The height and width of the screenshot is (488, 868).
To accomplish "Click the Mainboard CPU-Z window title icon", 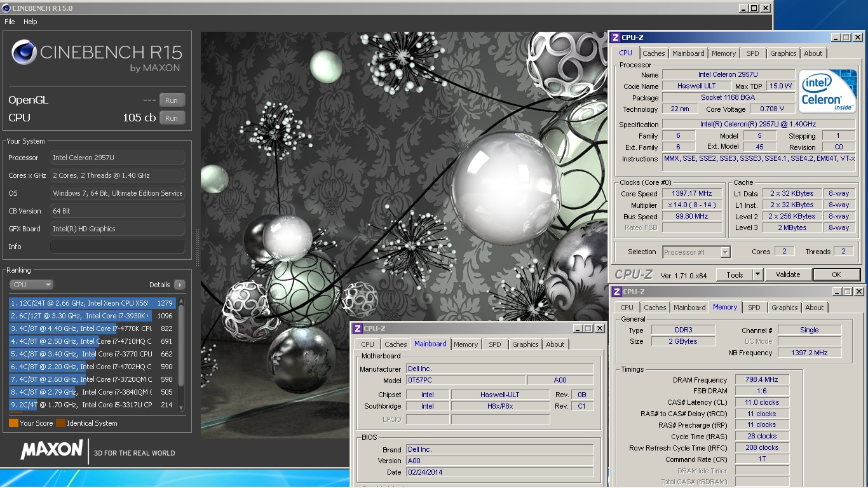I will pyautogui.click(x=358, y=329).
